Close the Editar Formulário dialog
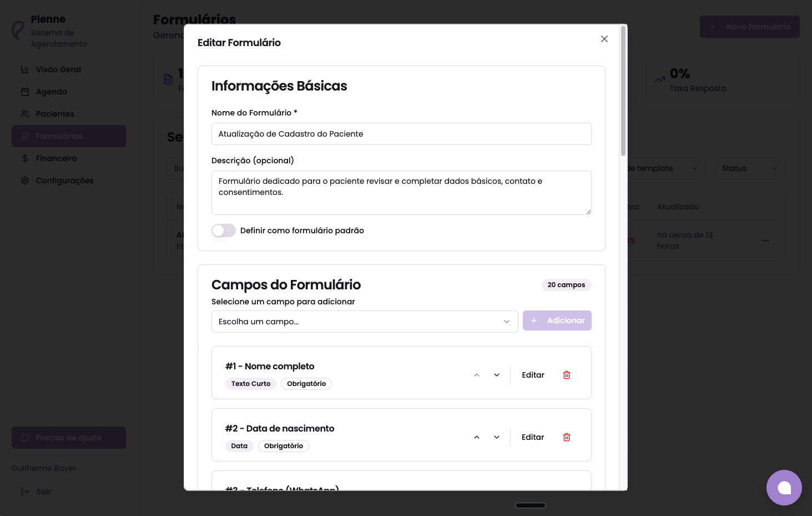Screen dimensions: 812x516 click(x=604, y=39)
